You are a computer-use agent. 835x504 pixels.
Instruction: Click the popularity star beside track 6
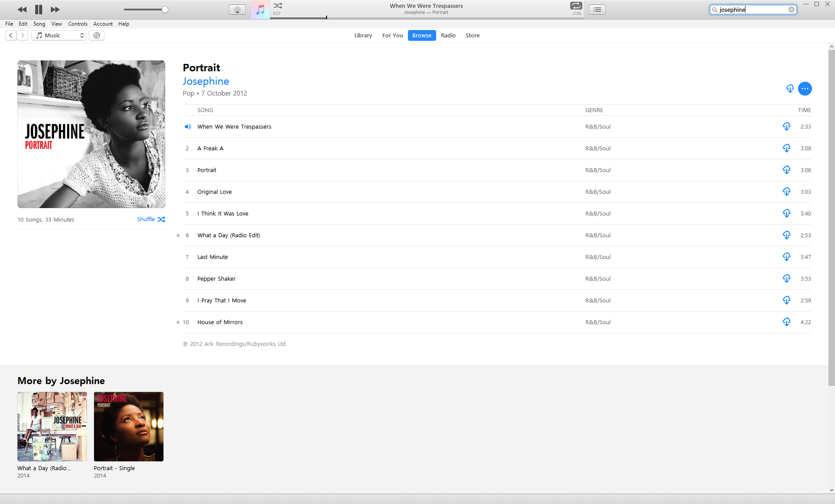[178, 235]
